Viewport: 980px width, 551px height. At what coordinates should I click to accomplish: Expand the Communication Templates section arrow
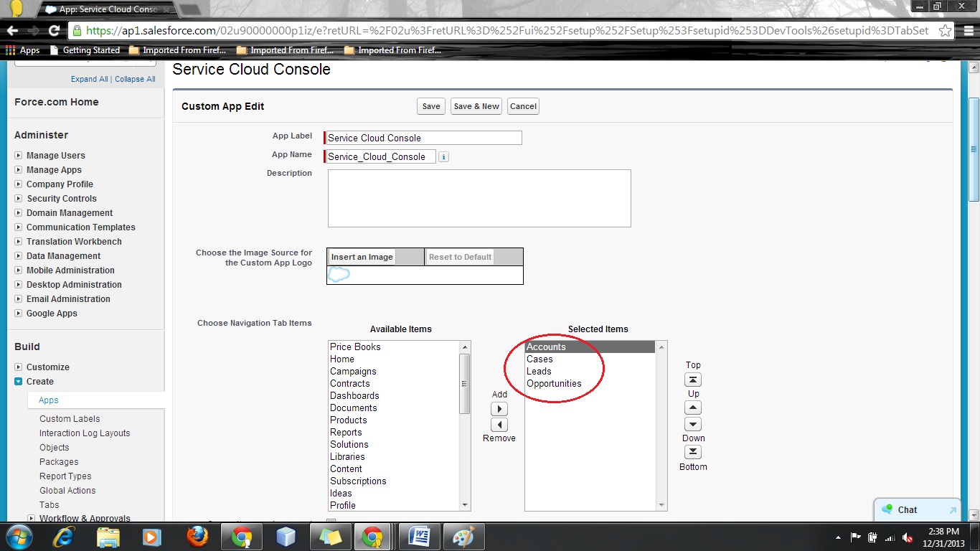(19, 227)
